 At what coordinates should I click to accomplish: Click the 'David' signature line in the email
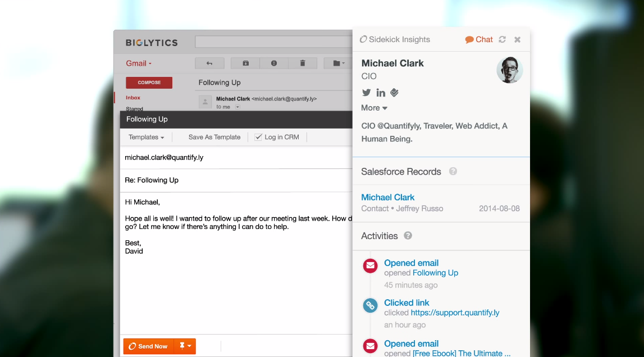134,251
